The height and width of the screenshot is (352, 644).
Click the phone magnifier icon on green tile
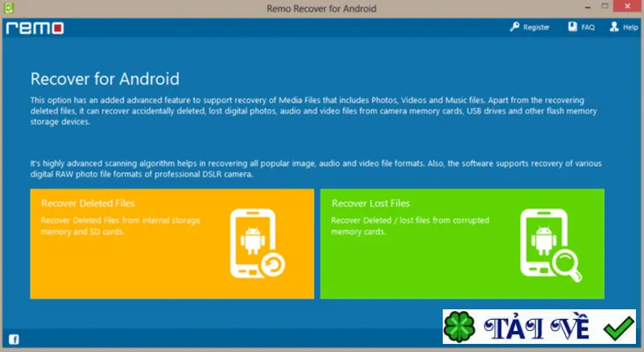[551, 245]
